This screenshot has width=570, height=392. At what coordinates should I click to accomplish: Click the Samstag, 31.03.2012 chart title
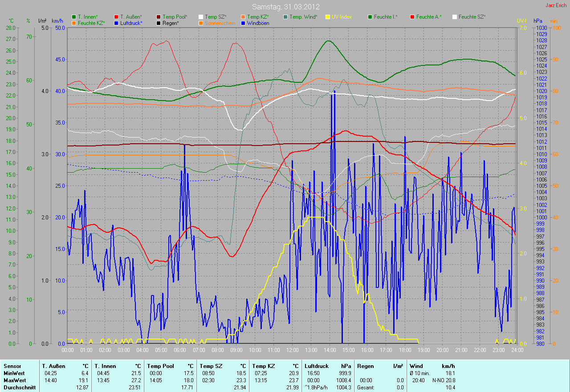click(285, 7)
